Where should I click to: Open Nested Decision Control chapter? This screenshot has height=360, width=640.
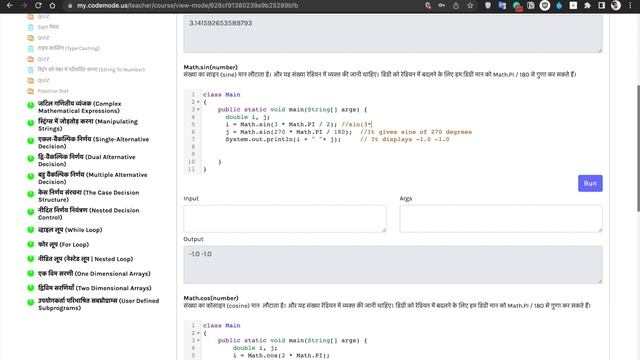(x=89, y=213)
